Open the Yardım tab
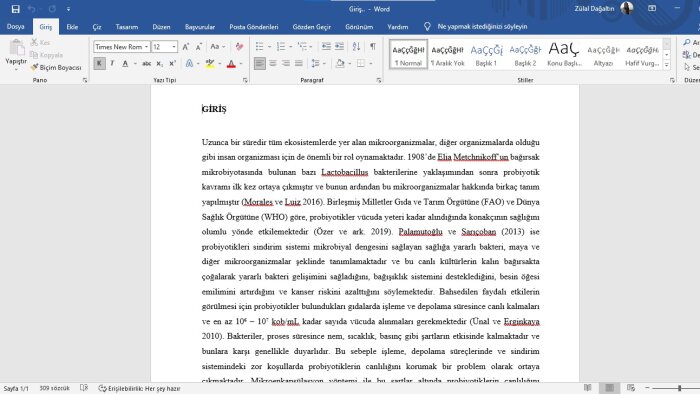Screen dimensions: 700x394 [397, 27]
